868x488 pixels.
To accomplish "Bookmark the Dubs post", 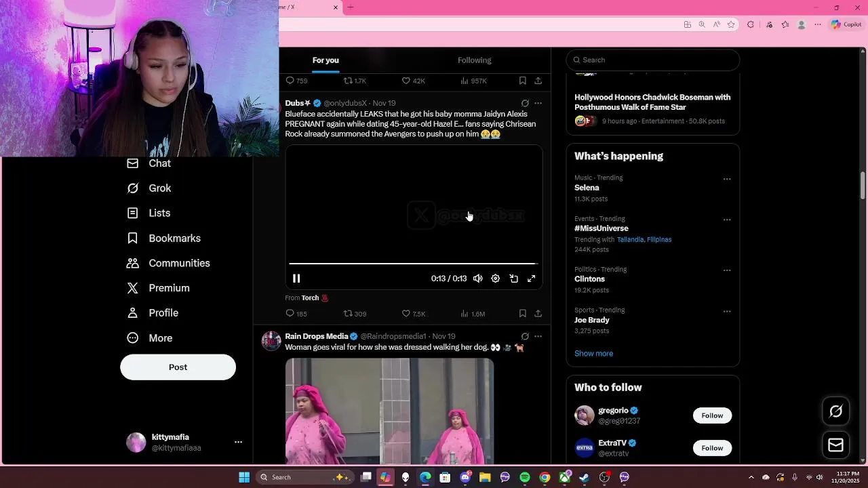I will (522, 314).
